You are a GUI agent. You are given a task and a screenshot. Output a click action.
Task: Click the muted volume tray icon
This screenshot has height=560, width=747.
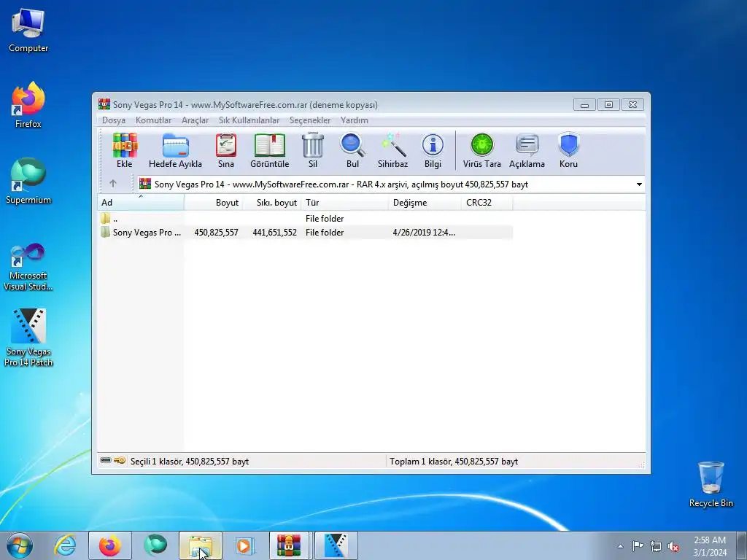click(673, 546)
